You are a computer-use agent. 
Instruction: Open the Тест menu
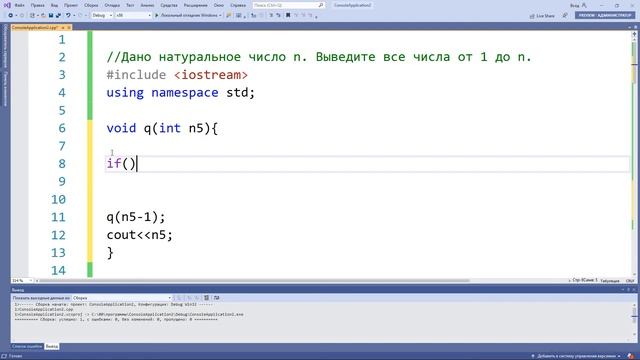(x=130, y=5)
